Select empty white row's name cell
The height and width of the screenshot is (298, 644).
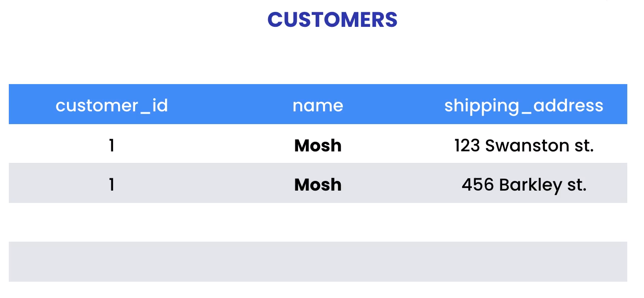point(318,222)
